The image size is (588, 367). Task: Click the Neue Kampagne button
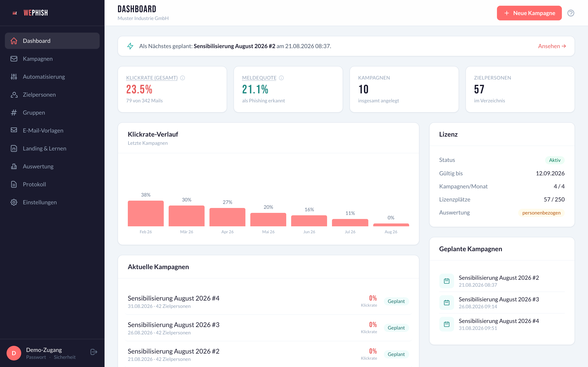[x=529, y=13]
